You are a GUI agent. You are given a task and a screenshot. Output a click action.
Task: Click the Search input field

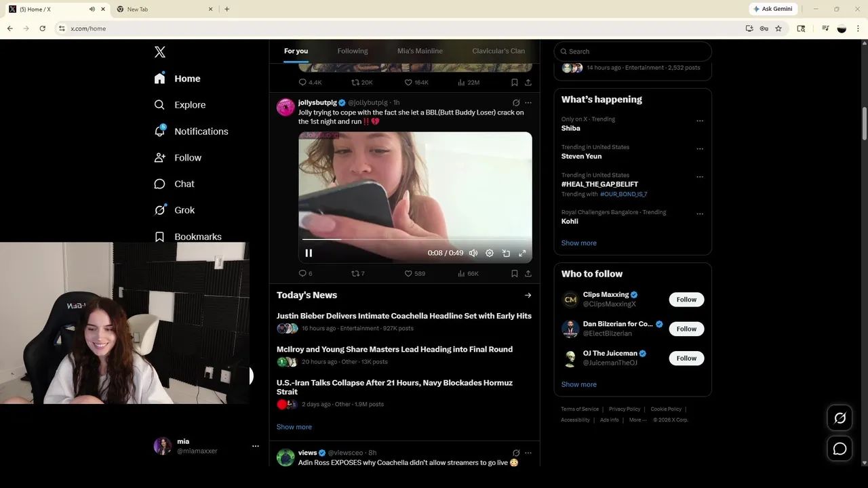coord(633,52)
